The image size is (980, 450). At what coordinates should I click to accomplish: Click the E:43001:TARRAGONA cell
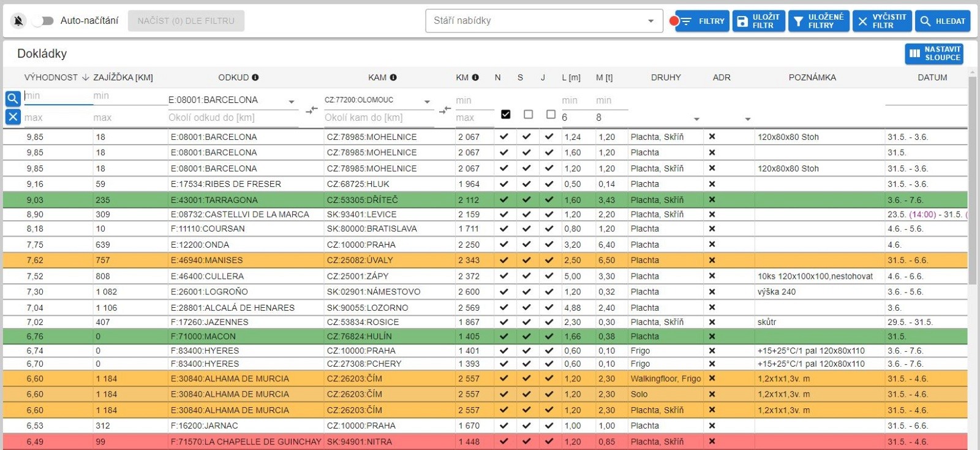(246, 200)
